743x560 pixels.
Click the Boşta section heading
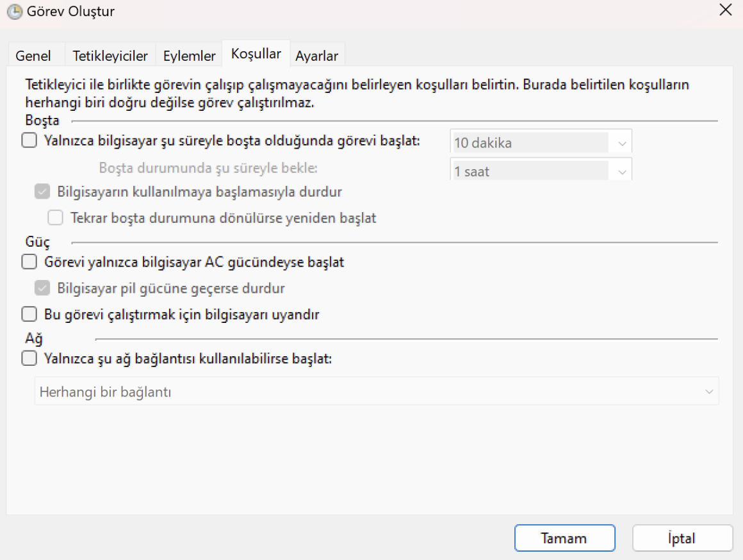click(42, 120)
